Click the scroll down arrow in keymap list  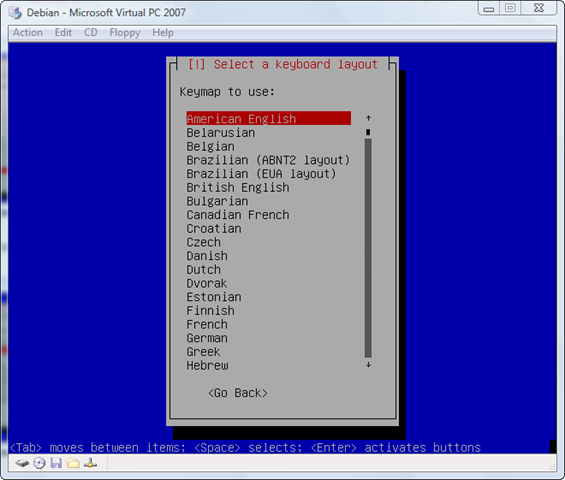(368, 365)
